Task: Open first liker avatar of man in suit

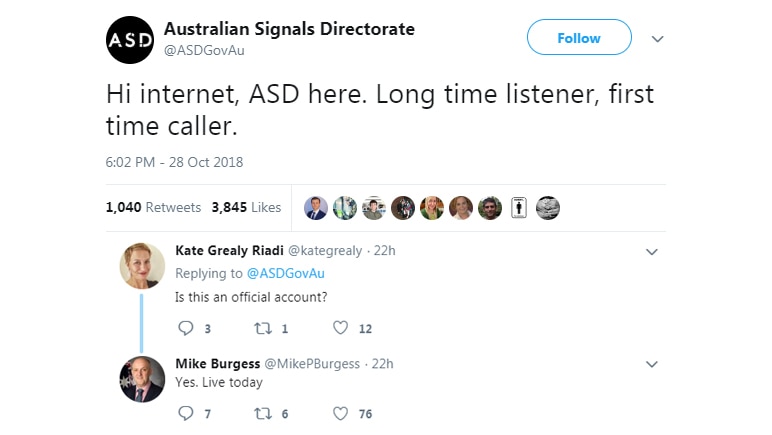Action: [x=316, y=208]
